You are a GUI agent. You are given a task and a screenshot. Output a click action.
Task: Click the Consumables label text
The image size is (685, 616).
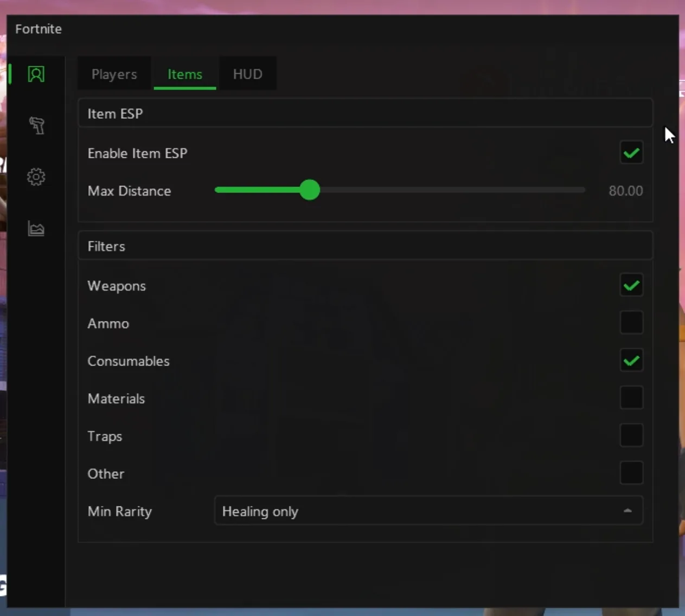[x=129, y=361]
